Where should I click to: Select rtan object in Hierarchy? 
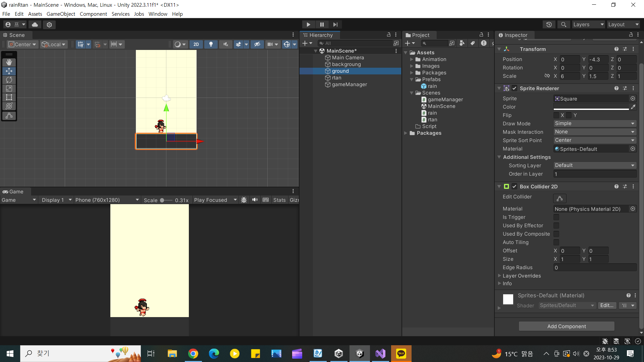tap(336, 78)
